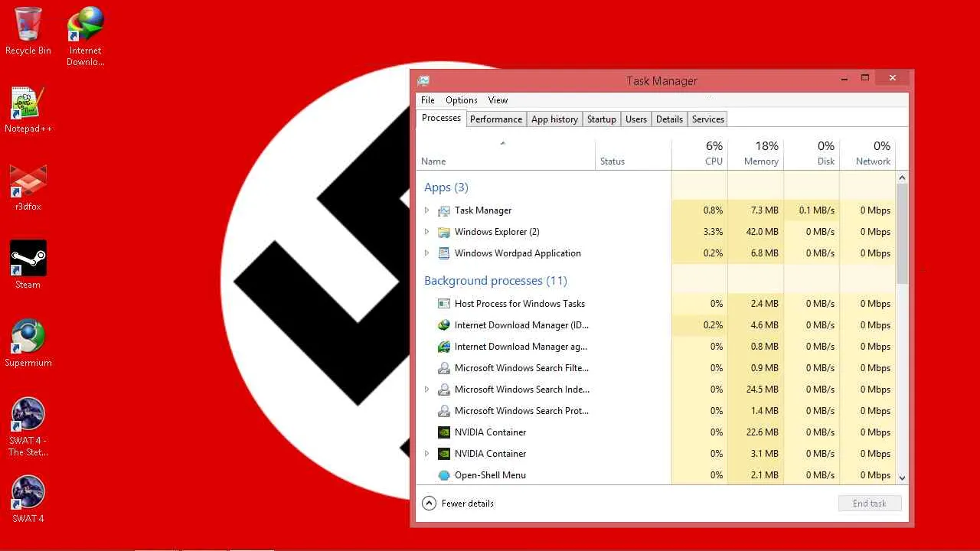
Task: Open the Options menu
Action: point(462,100)
